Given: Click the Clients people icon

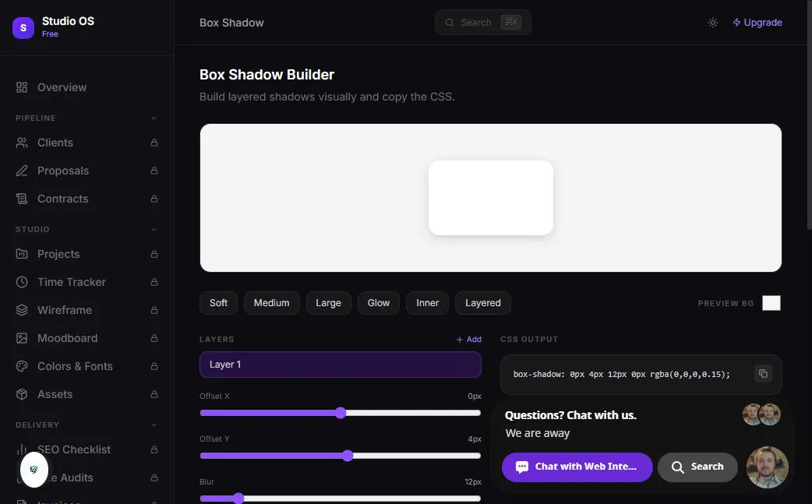Looking at the screenshot, I should pos(22,143).
